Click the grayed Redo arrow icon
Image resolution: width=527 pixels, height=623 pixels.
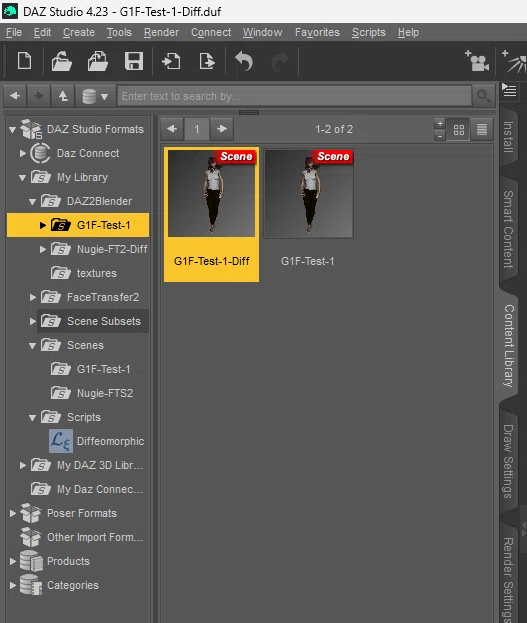280,61
